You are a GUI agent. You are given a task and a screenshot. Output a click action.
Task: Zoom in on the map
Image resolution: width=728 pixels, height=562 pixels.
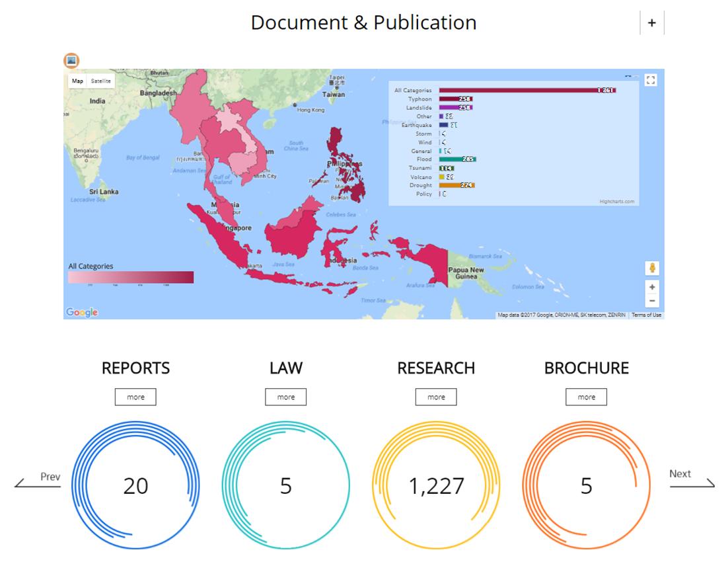click(652, 288)
